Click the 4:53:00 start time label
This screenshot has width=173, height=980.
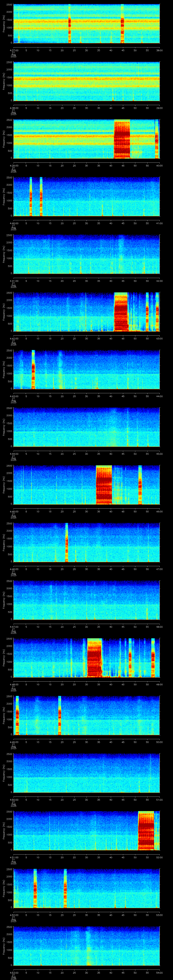click(x=14, y=973)
